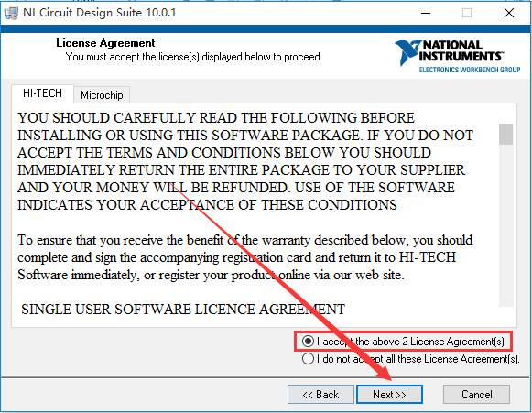
Task: Click the license text scrollbar thumb
Action: coord(505,134)
